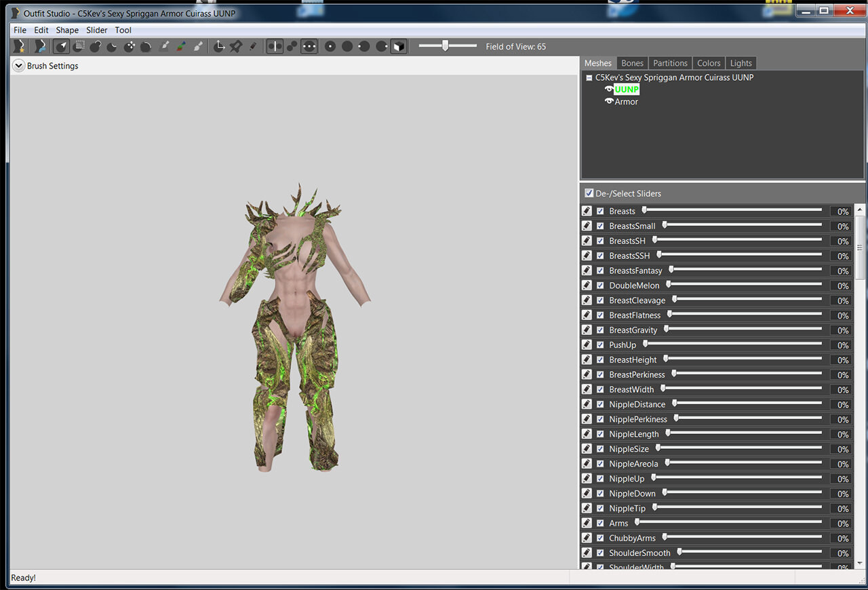Switch to the Colors tab
Viewport: 868px width, 590px height.
pyautogui.click(x=709, y=63)
